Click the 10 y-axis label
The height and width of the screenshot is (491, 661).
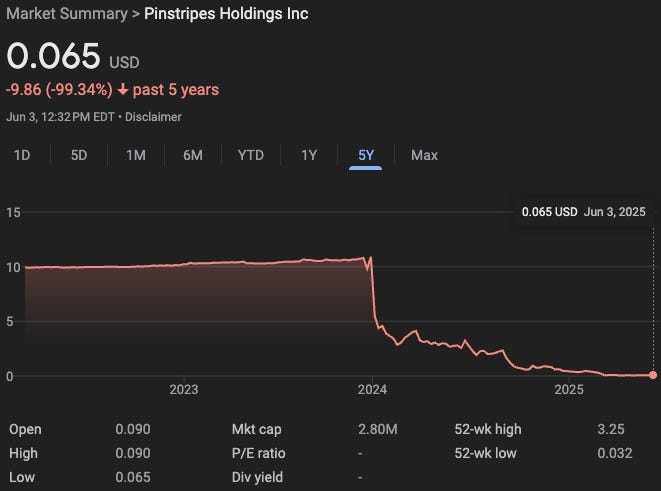click(13, 267)
